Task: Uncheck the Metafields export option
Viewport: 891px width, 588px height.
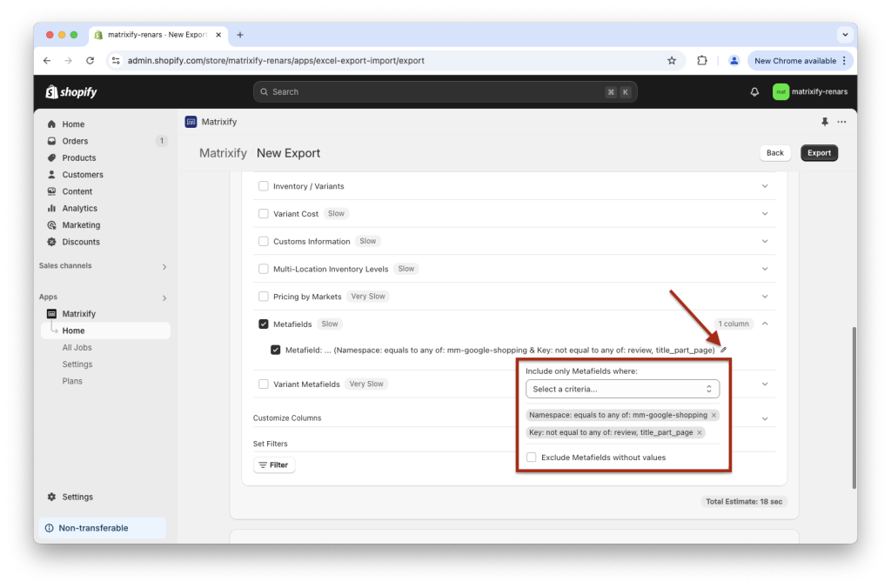Action: pos(263,323)
